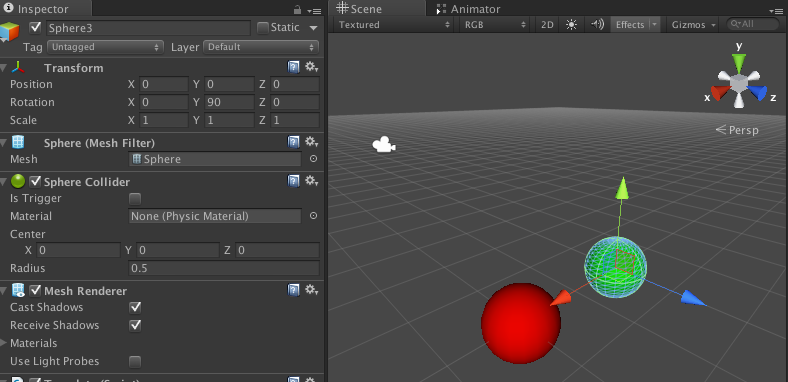Click the center cube of orientation gizmo
The width and height of the screenshot is (788, 382).
(739, 83)
